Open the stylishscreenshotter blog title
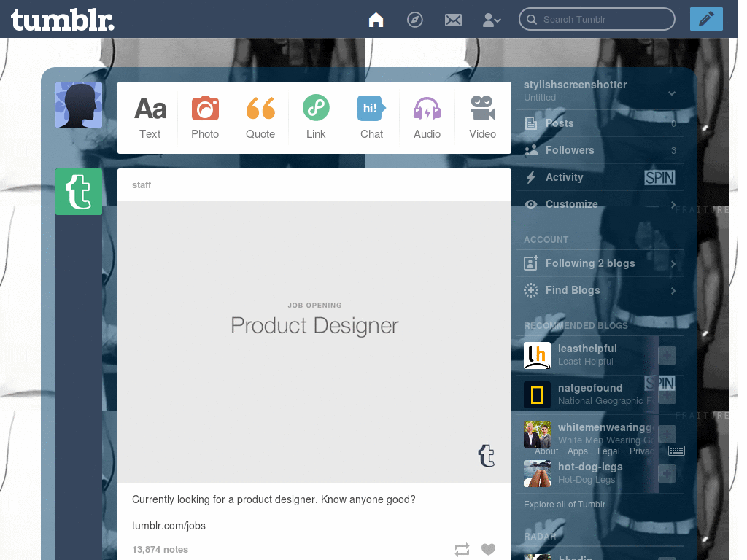This screenshot has height=560, width=747. pos(575,85)
